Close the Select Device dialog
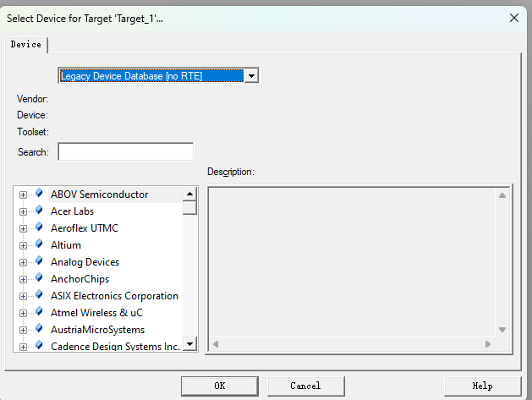532x400 pixels. (514, 18)
